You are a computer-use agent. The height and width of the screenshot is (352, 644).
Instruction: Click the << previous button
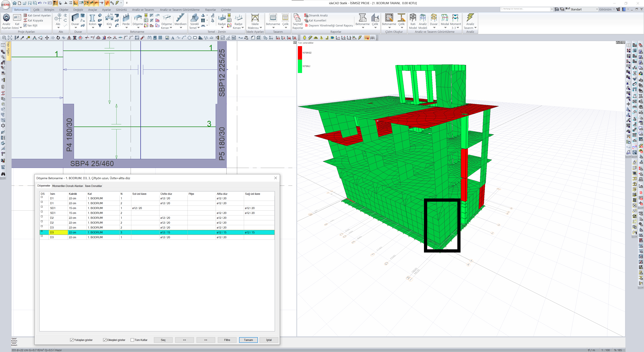184,340
